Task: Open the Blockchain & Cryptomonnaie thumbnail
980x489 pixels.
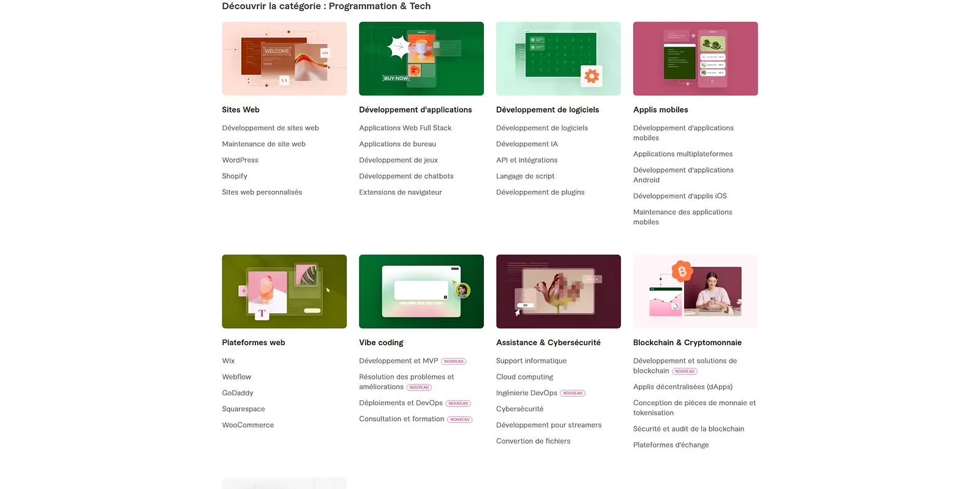Action: pos(695,291)
